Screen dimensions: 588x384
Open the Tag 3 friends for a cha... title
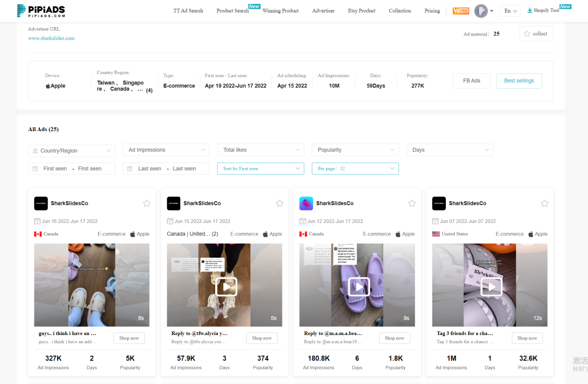(464, 333)
